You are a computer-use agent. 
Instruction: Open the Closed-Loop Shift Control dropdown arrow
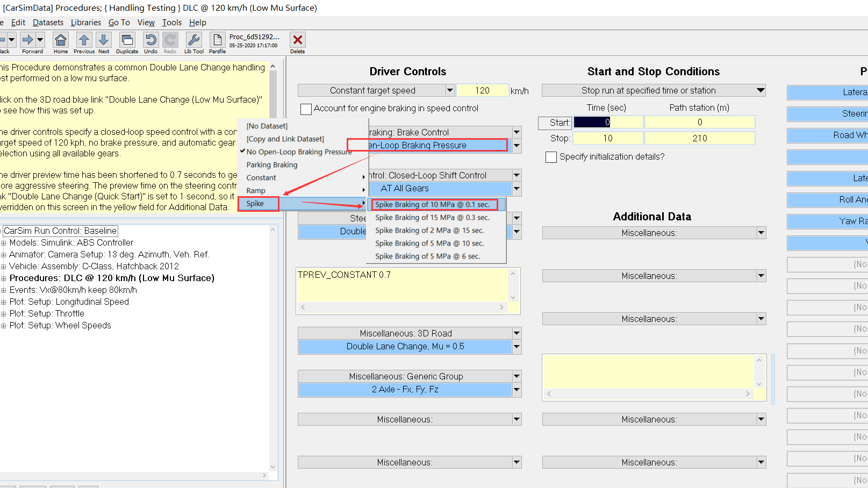pos(517,175)
